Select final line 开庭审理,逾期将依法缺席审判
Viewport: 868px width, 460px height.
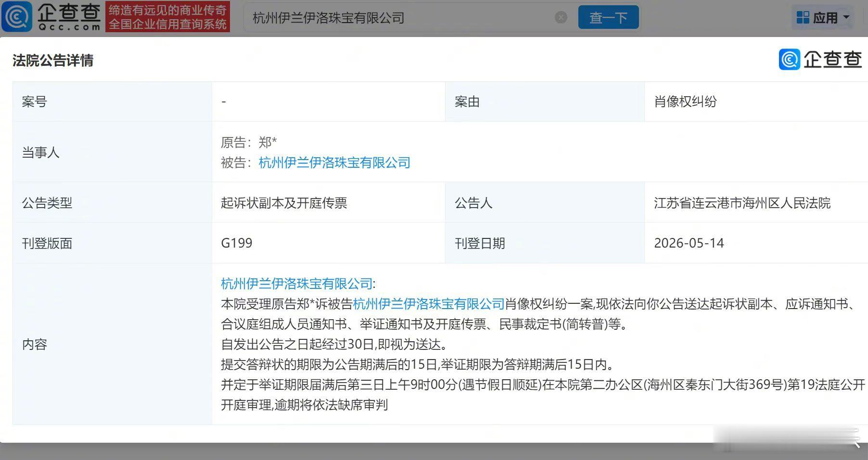304,405
